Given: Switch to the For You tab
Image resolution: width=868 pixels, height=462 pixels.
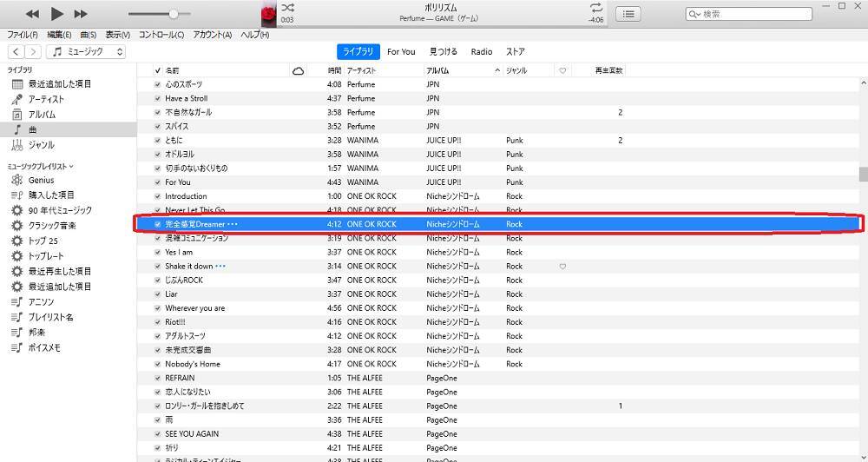Looking at the screenshot, I should 401,52.
